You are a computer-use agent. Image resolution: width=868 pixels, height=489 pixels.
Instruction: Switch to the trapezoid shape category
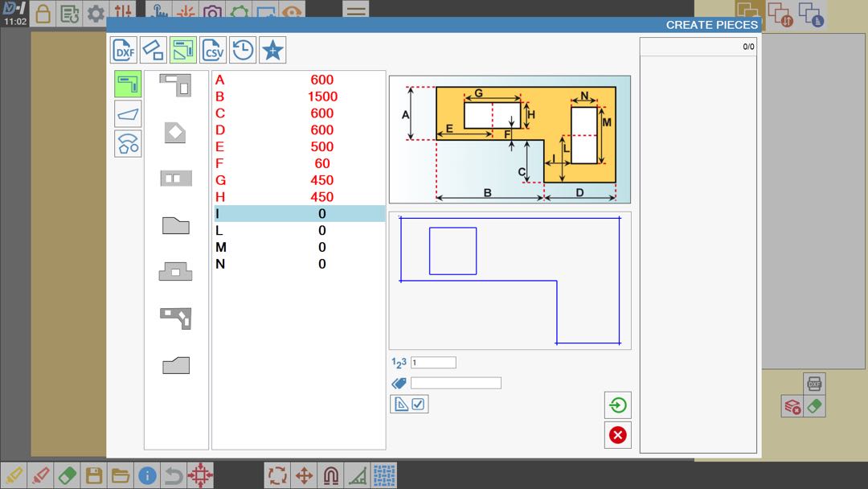[127, 113]
